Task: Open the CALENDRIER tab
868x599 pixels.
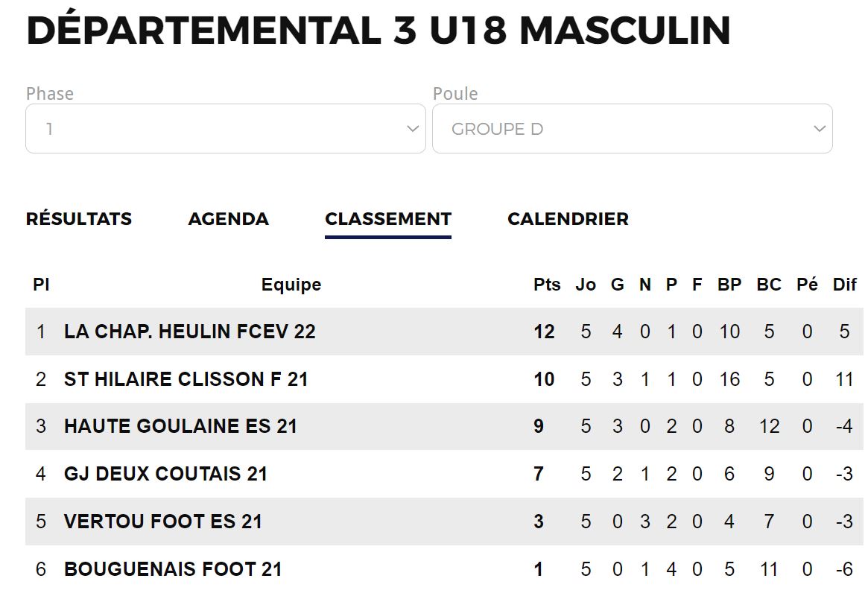Action: (x=568, y=219)
